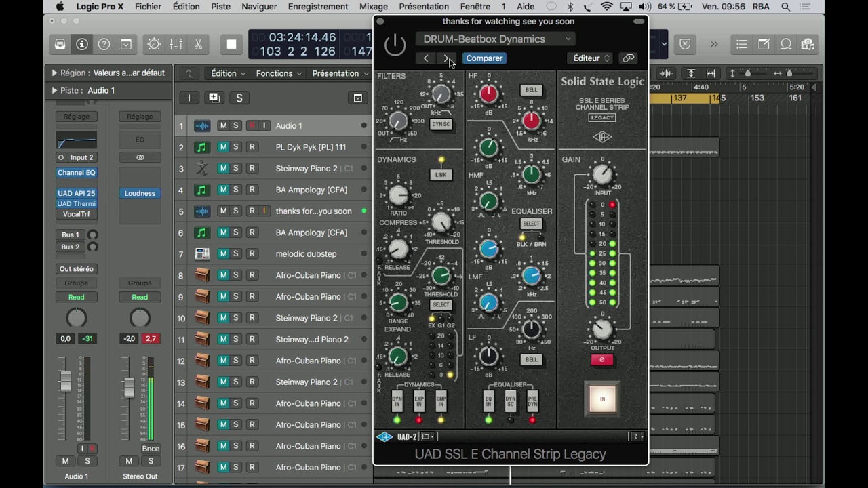This screenshot has height=488, width=868.
Task: Enable input monitoring on Audio 1 track
Action: tap(265, 125)
